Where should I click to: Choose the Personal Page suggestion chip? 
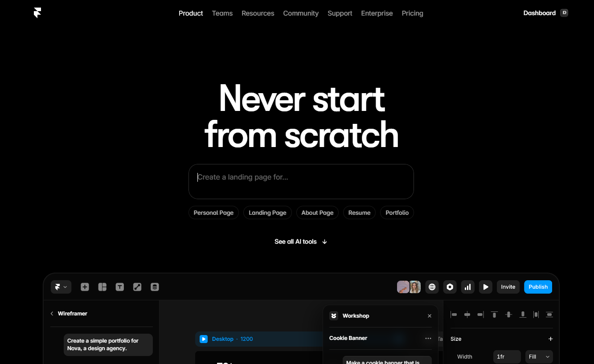coord(213,213)
